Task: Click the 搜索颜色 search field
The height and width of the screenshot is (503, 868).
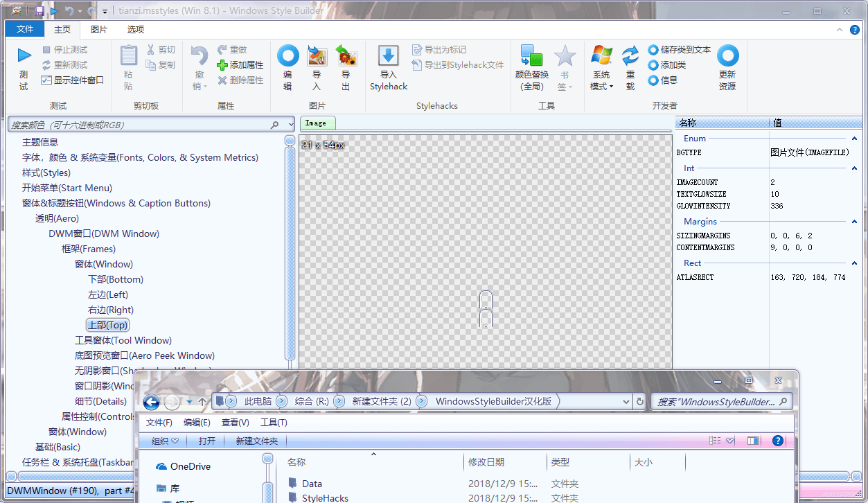Action: (139, 125)
